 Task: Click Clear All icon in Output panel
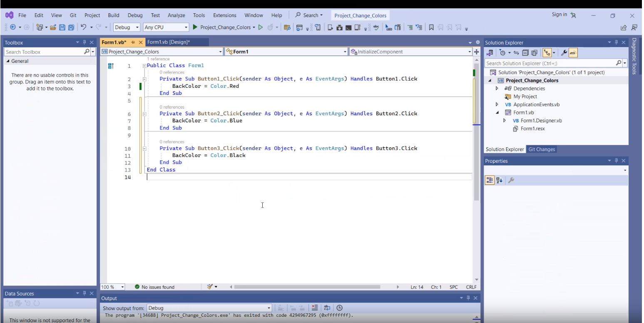(x=315, y=308)
